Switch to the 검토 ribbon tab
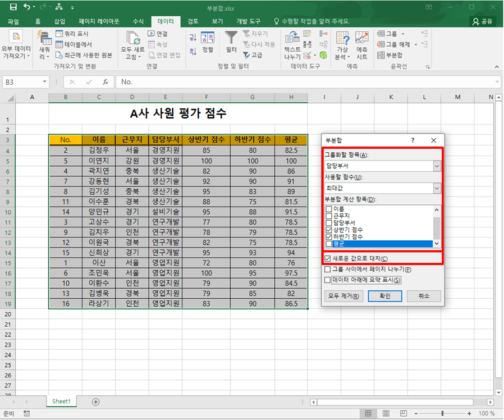Image resolution: width=504 pixels, height=420 pixels. coord(193,21)
